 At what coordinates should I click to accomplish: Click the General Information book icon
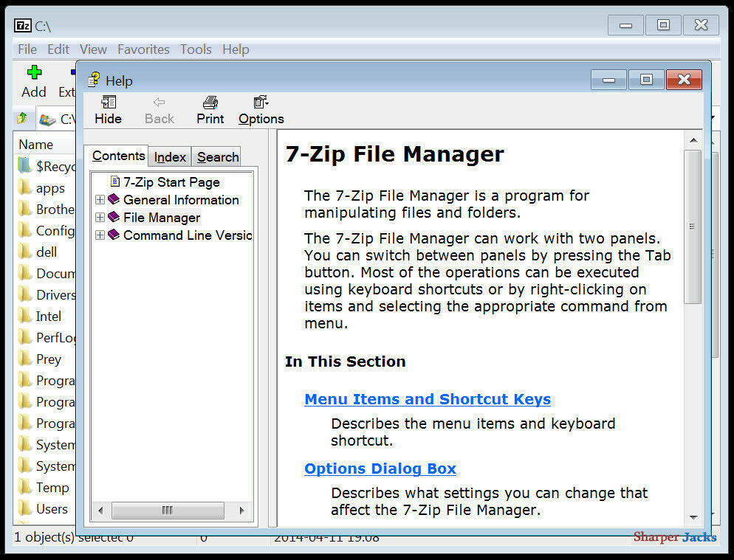[x=114, y=199]
